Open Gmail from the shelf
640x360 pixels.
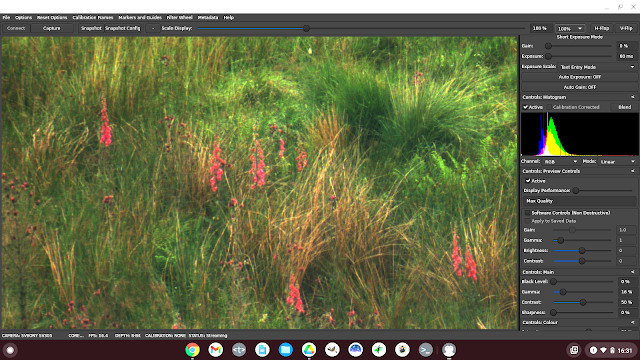click(216, 350)
